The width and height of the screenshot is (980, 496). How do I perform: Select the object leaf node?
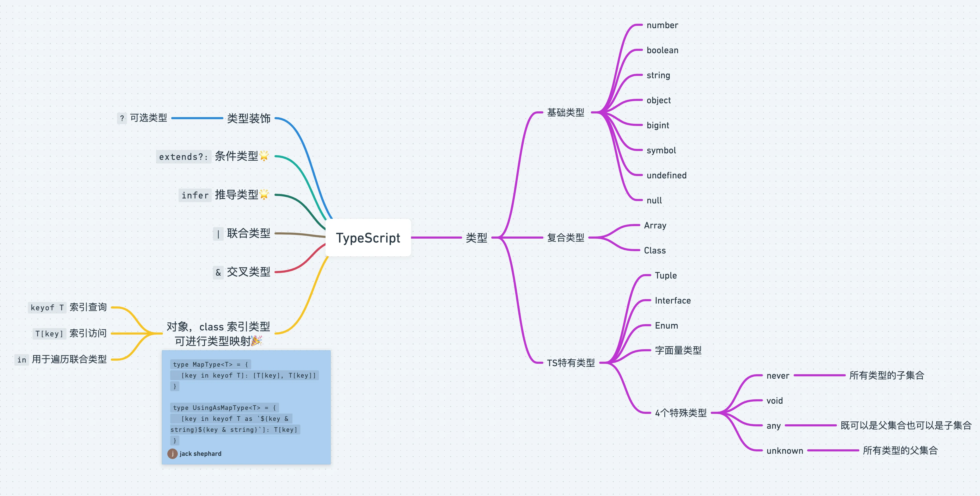(x=659, y=100)
